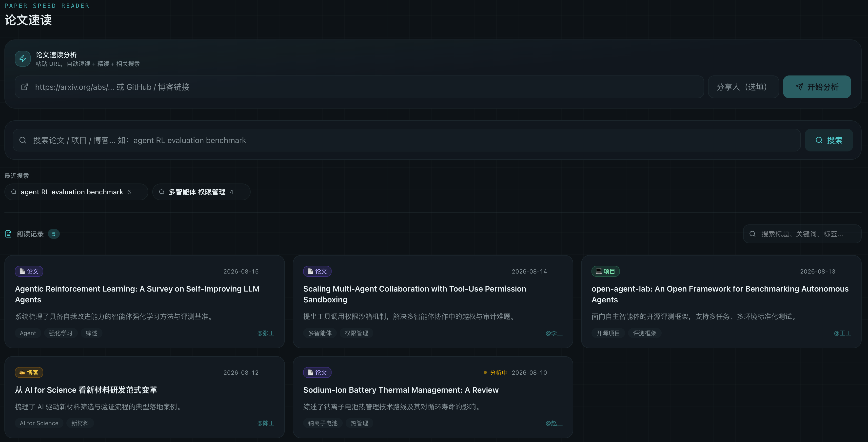Focus the 分享人(选填) input field

tap(743, 87)
